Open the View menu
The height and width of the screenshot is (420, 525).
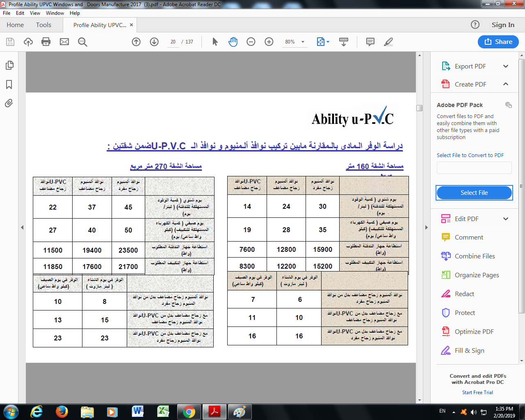coord(35,13)
